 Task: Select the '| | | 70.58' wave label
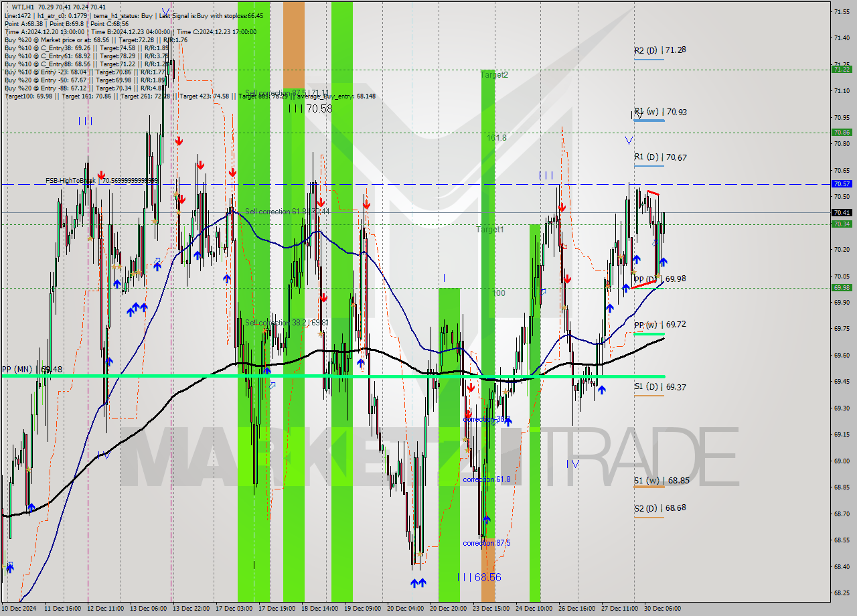click(310, 108)
